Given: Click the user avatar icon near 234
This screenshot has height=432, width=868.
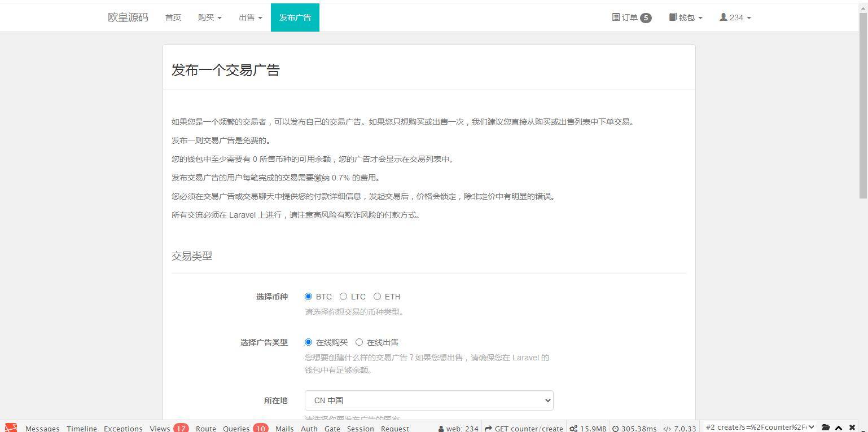Looking at the screenshot, I should [x=722, y=17].
